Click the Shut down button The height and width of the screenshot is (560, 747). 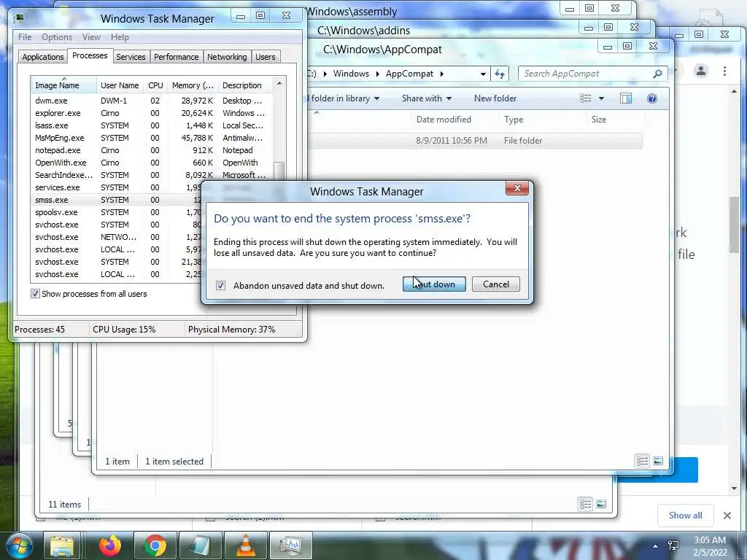click(x=434, y=284)
